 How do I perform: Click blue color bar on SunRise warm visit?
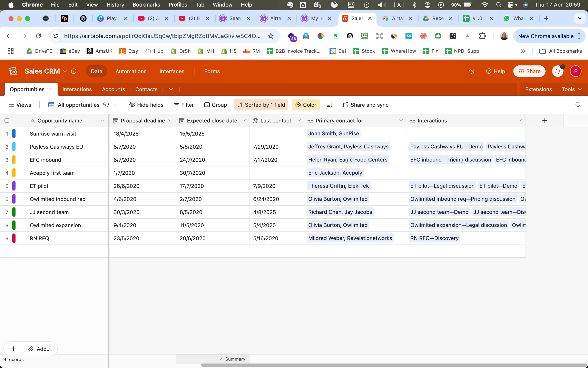[14, 134]
